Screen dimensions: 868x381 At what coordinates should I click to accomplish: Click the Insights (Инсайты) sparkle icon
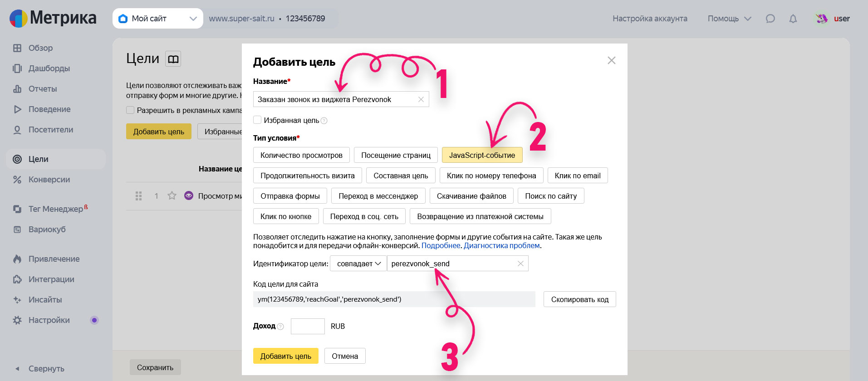[17, 300]
